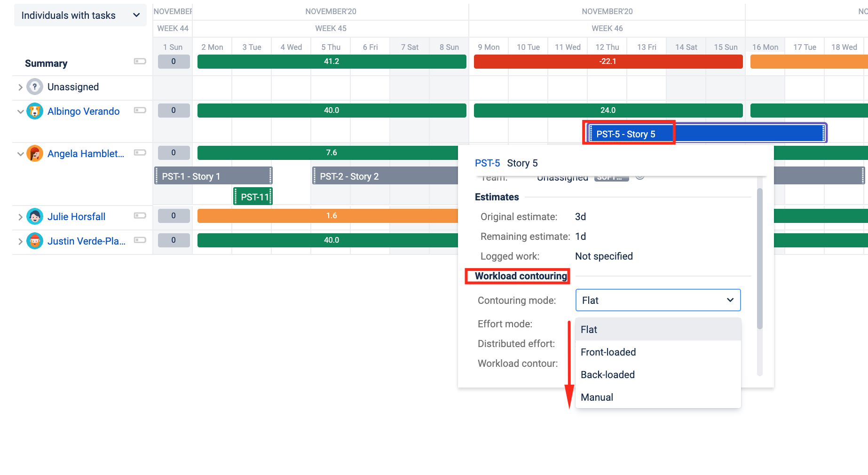
Task: Open the PST-5 issue link in popup
Action: [x=487, y=163]
